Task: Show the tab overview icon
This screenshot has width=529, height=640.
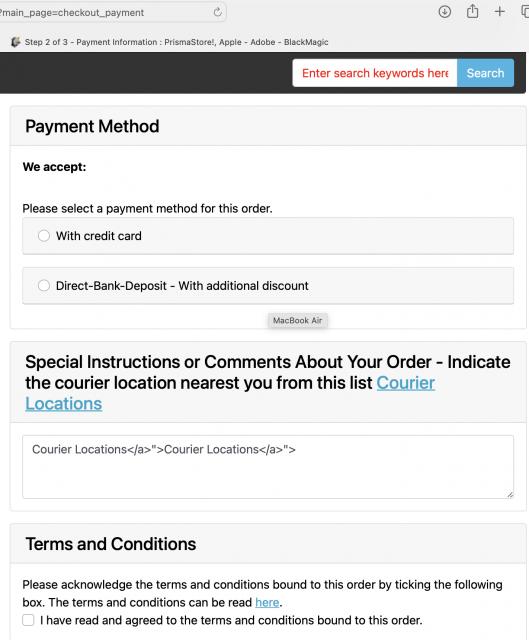Action: coord(525,11)
